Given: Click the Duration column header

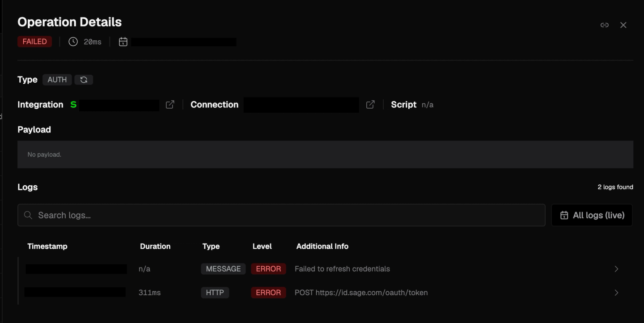Looking at the screenshot, I should click(x=155, y=246).
